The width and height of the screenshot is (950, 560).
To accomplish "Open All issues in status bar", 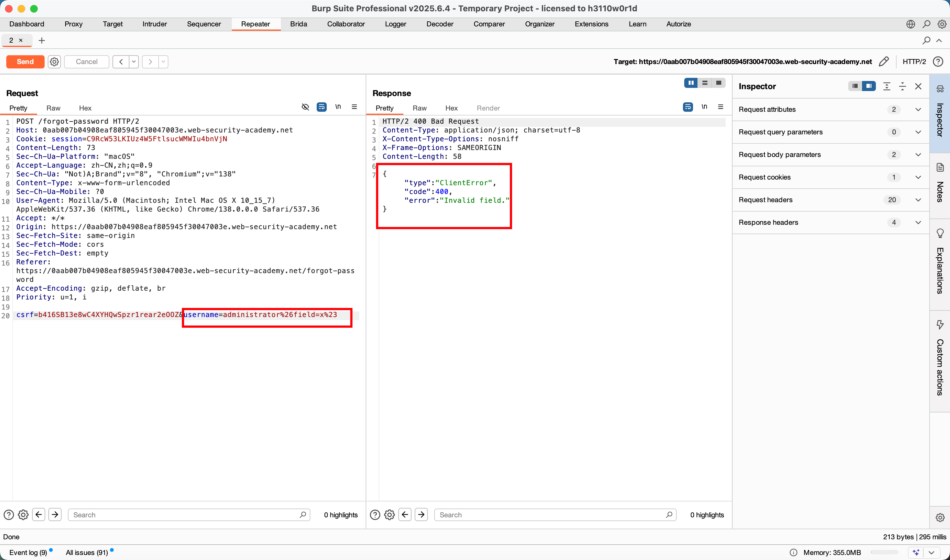I will 87,552.
